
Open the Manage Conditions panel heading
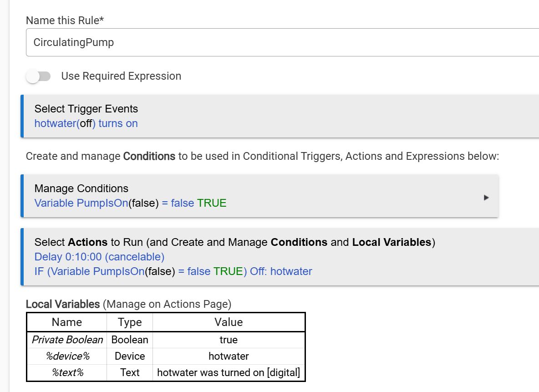tap(81, 188)
